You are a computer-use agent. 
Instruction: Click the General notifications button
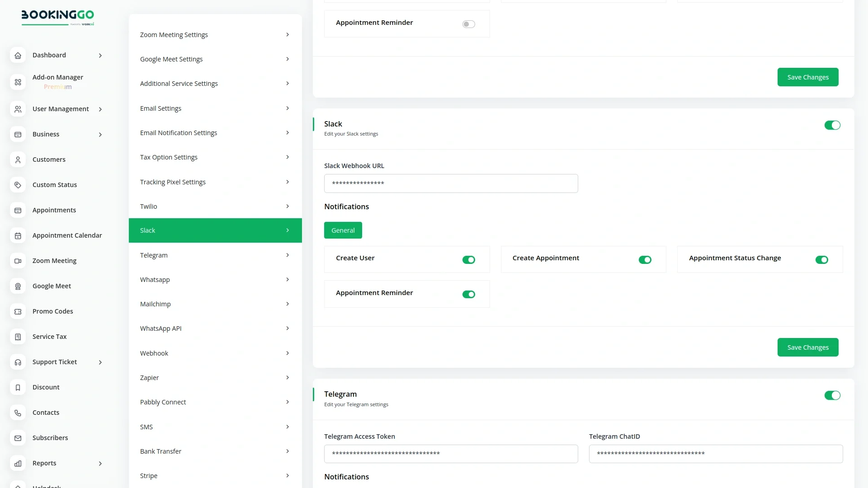point(343,230)
